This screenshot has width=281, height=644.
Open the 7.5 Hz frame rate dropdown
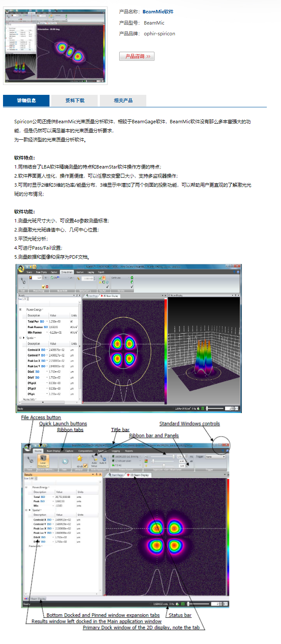click(x=127, y=466)
